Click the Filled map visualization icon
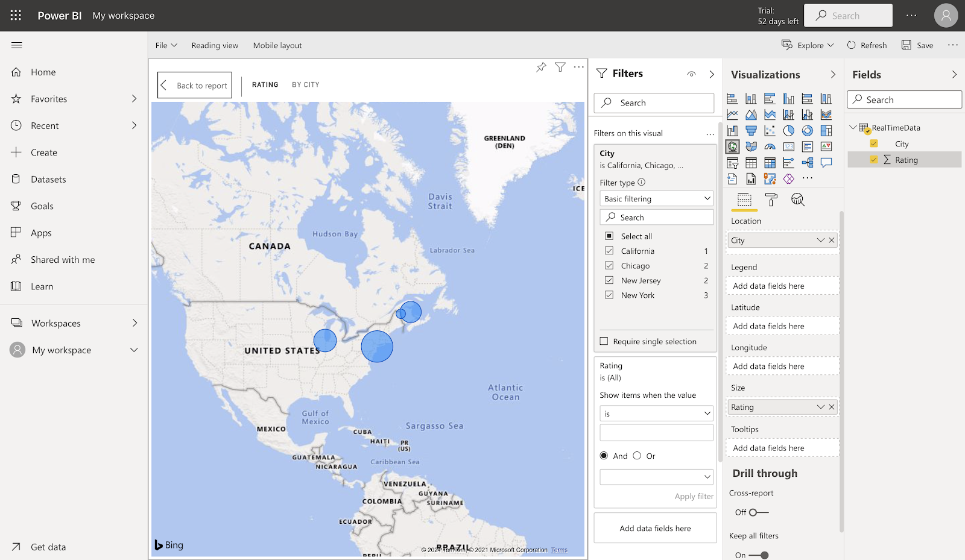 pyautogui.click(x=751, y=146)
